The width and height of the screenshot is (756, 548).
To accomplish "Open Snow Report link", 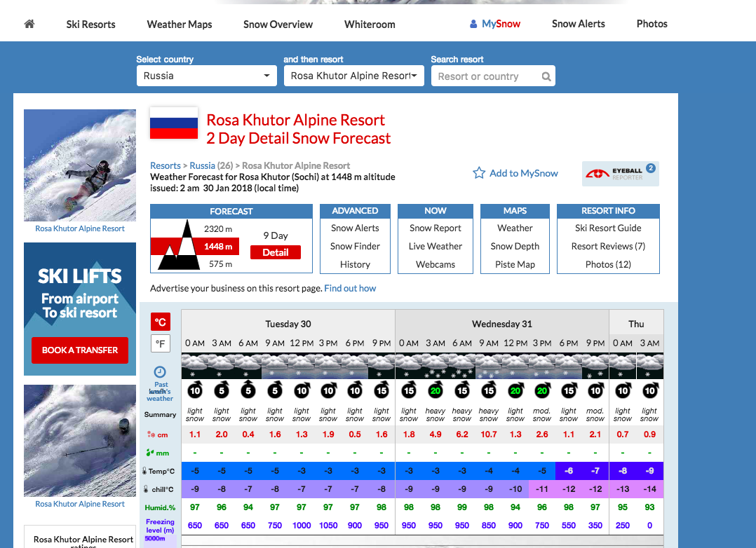I will pos(436,228).
